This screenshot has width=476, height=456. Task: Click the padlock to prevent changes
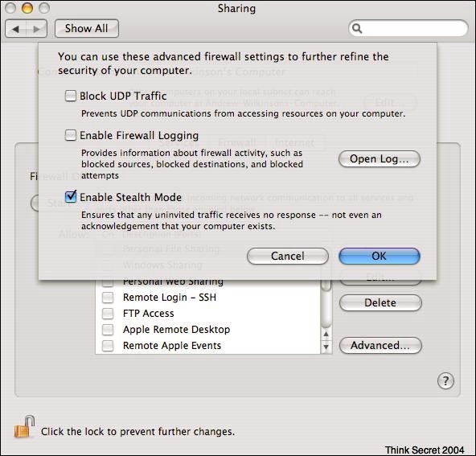(x=25, y=427)
